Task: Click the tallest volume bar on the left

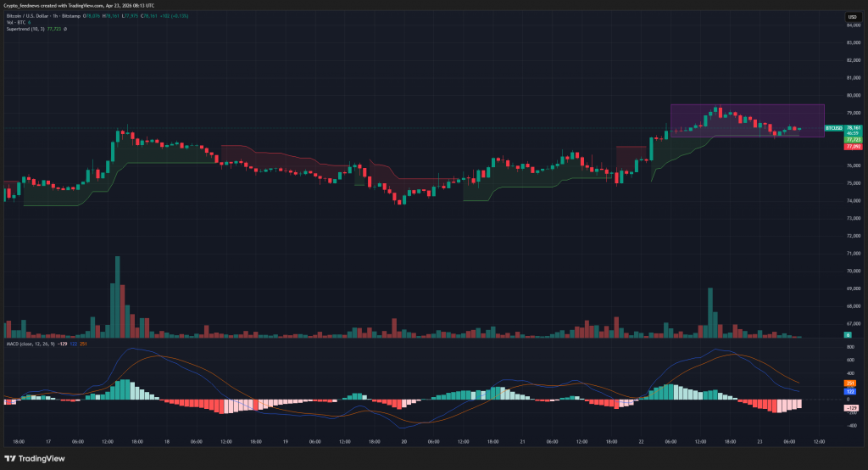Action: (x=117, y=297)
